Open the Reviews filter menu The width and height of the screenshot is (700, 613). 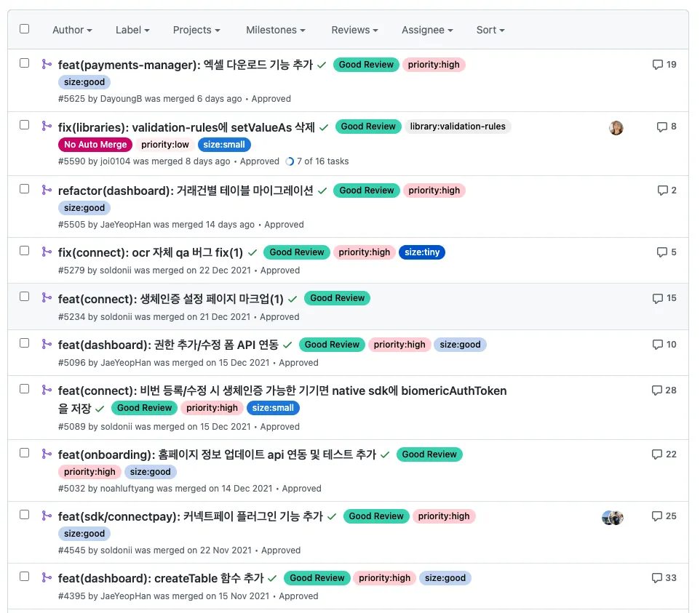354,30
